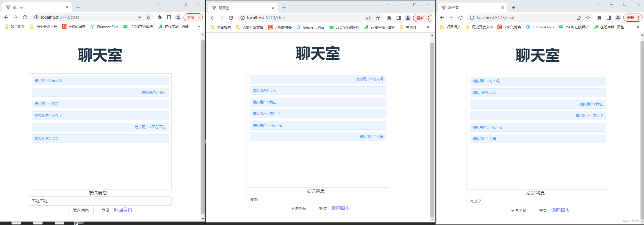This screenshot has width=644, height=225.
Task: Focus message input containing 没事
Action: pos(318,199)
